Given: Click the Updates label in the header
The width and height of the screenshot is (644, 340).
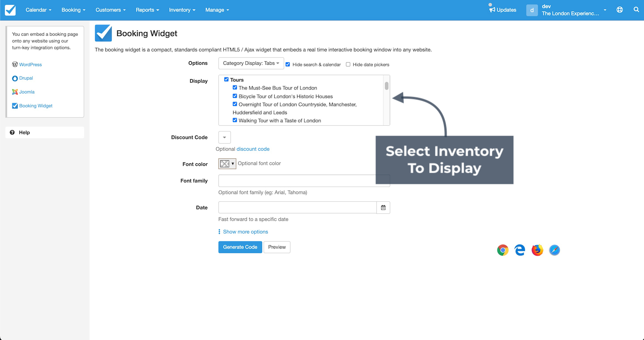Looking at the screenshot, I should (x=507, y=10).
